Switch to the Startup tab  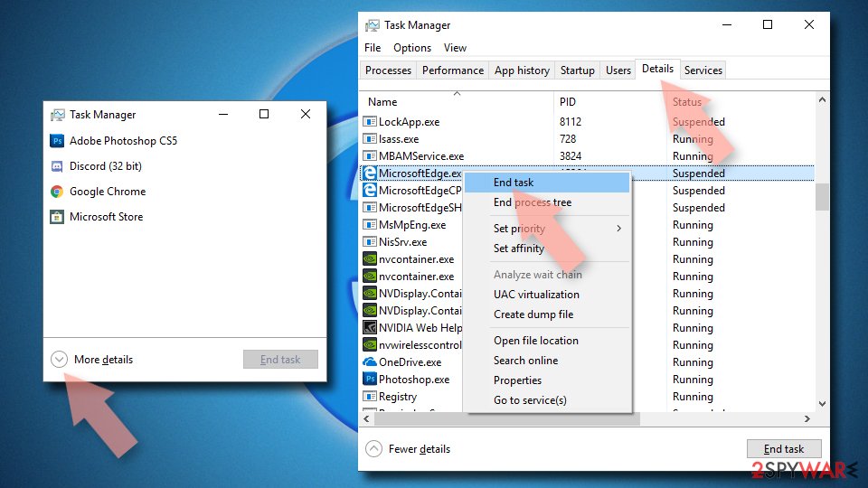pos(578,70)
